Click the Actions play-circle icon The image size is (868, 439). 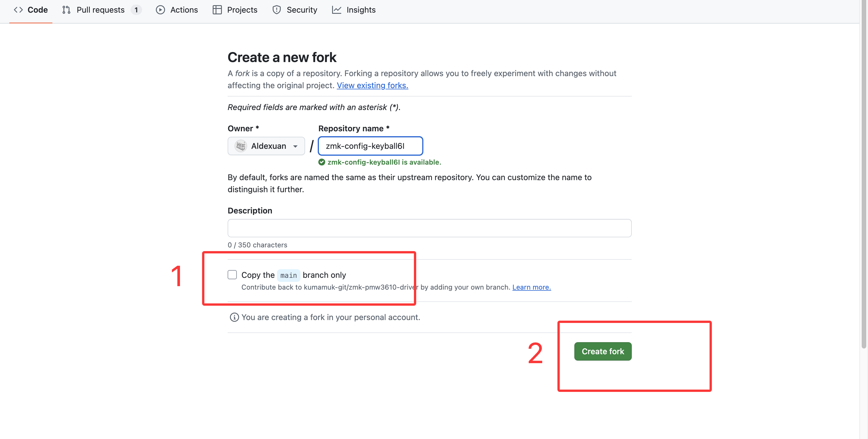(x=160, y=10)
